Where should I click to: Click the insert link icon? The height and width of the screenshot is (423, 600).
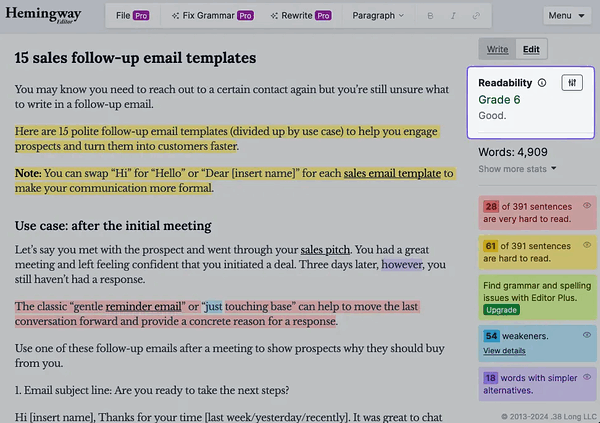(x=476, y=16)
